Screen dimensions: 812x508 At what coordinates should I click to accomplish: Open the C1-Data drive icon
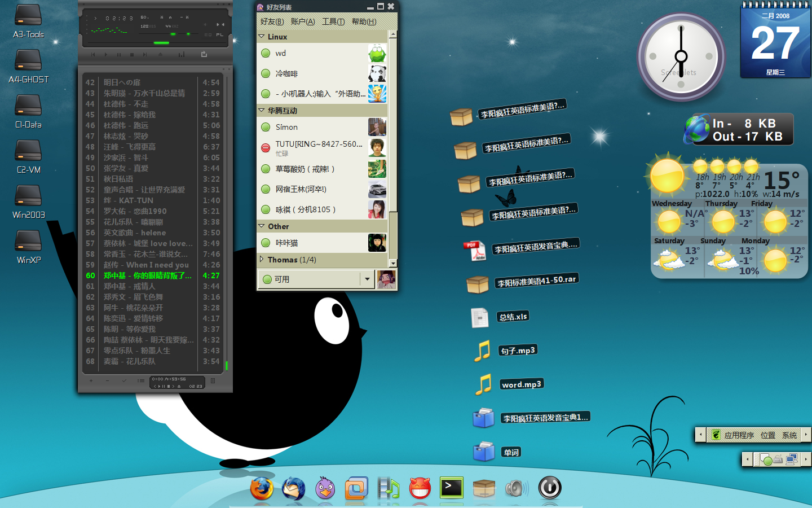pos(28,111)
